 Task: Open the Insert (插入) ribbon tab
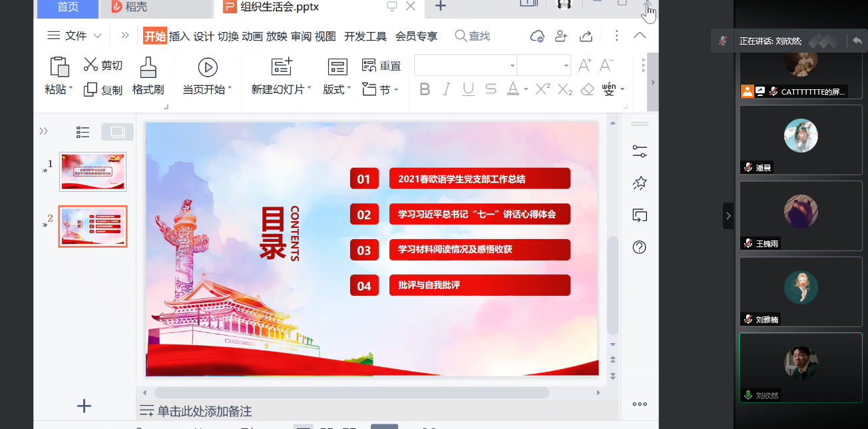click(x=179, y=36)
